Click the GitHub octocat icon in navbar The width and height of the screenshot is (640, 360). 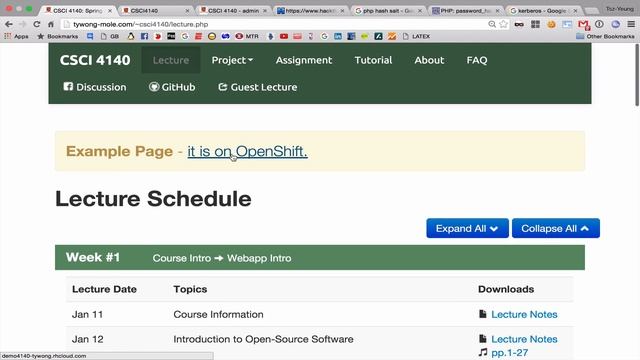click(154, 87)
